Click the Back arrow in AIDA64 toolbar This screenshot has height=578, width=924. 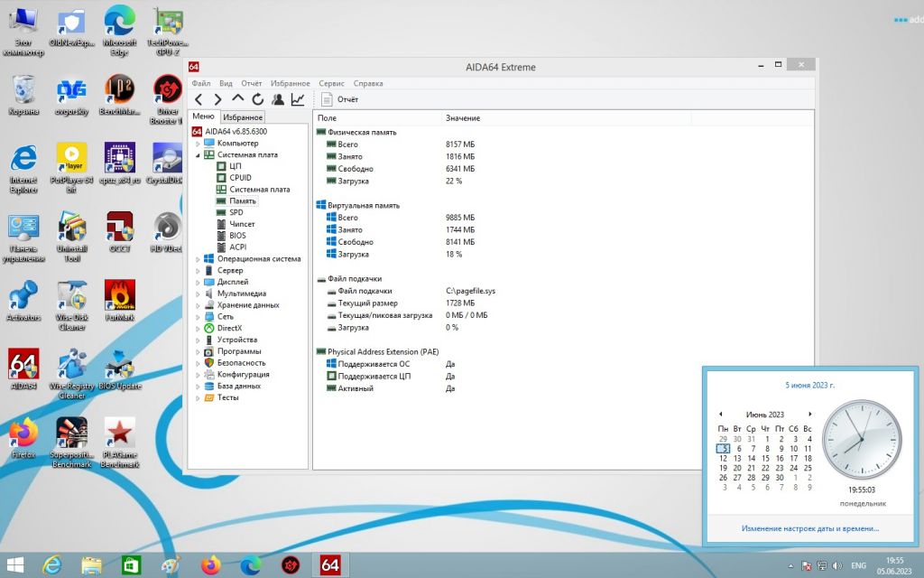(199, 99)
